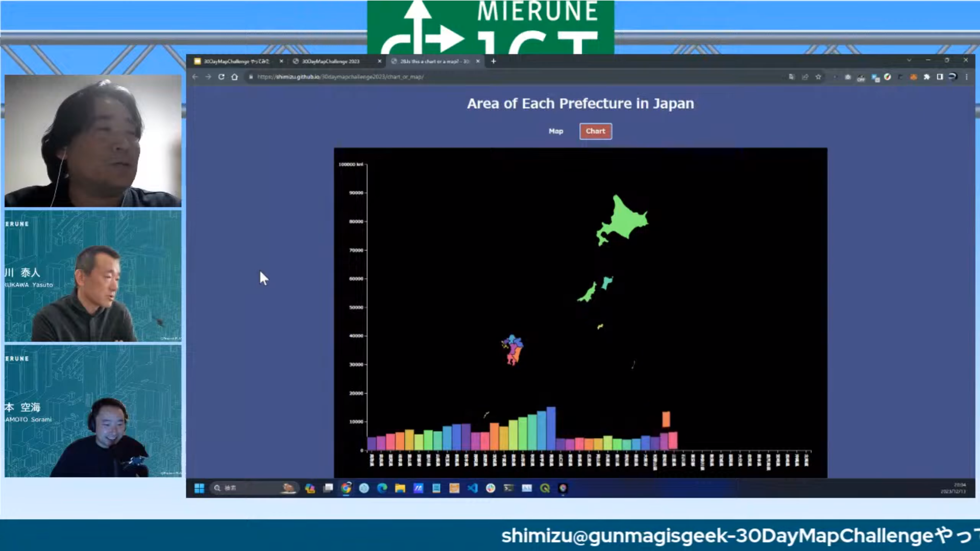
Task: Keep Chart mode selected
Action: point(595,131)
